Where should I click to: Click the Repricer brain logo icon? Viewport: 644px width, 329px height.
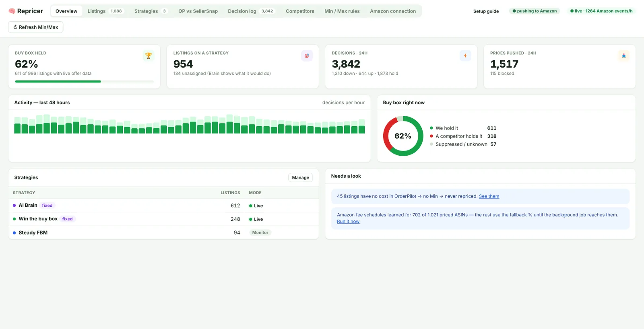(12, 11)
